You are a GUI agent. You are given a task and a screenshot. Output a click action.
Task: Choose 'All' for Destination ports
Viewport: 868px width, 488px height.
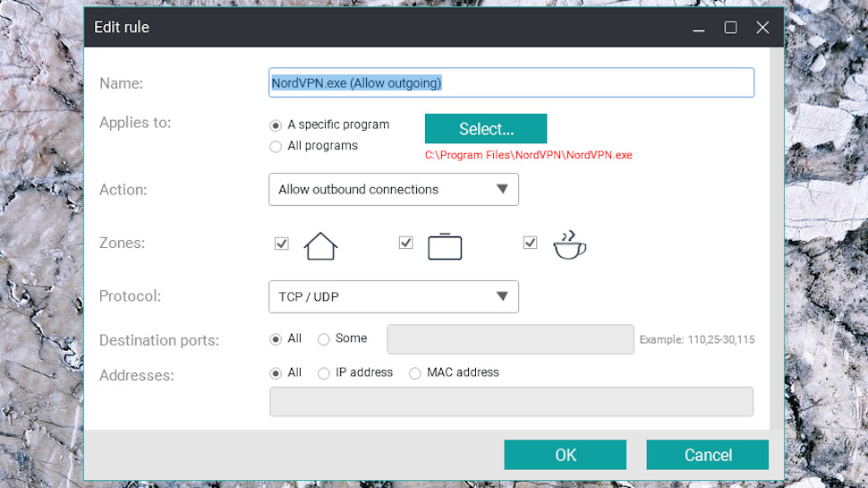point(276,339)
